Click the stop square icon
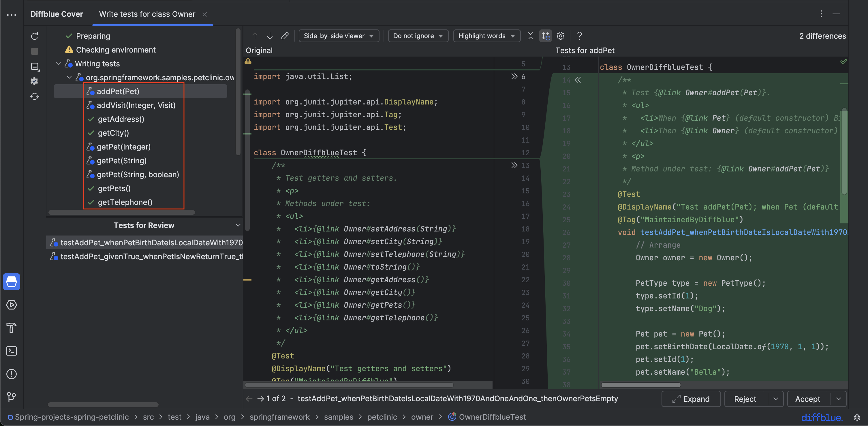 click(34, 51)
